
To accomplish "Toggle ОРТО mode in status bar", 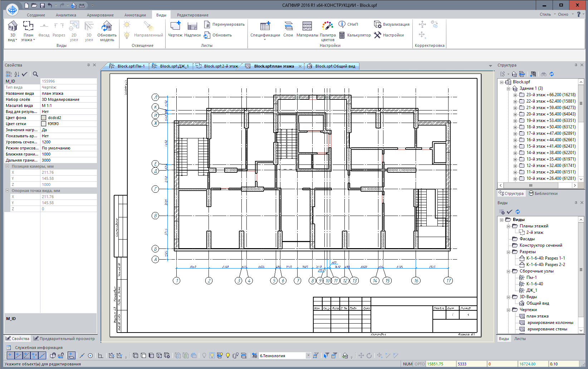I will (x=420, y=364).
